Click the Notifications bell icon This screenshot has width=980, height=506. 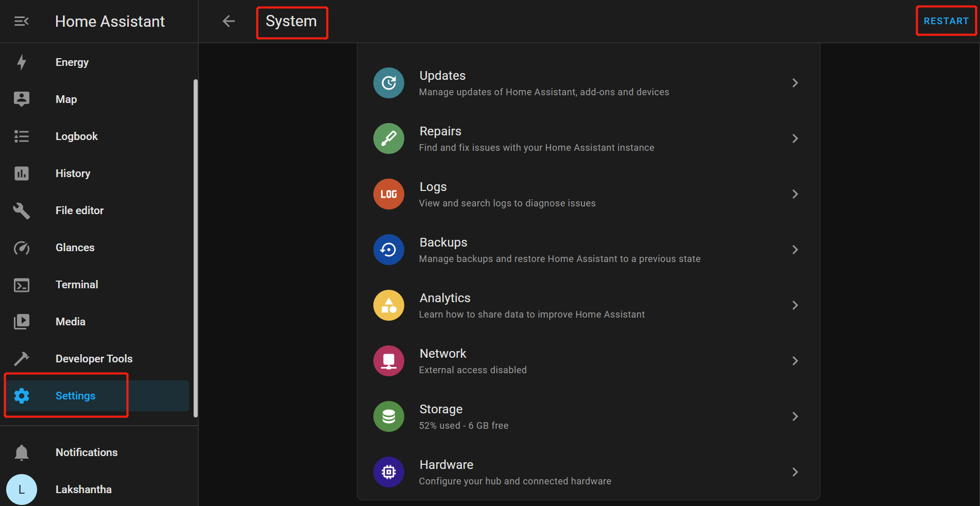point(22,452)
